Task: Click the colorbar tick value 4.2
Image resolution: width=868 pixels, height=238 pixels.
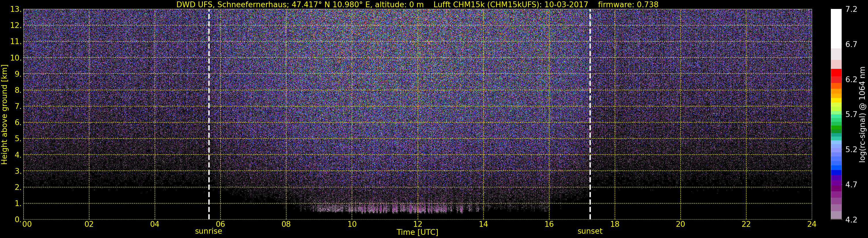Action: 851,220
